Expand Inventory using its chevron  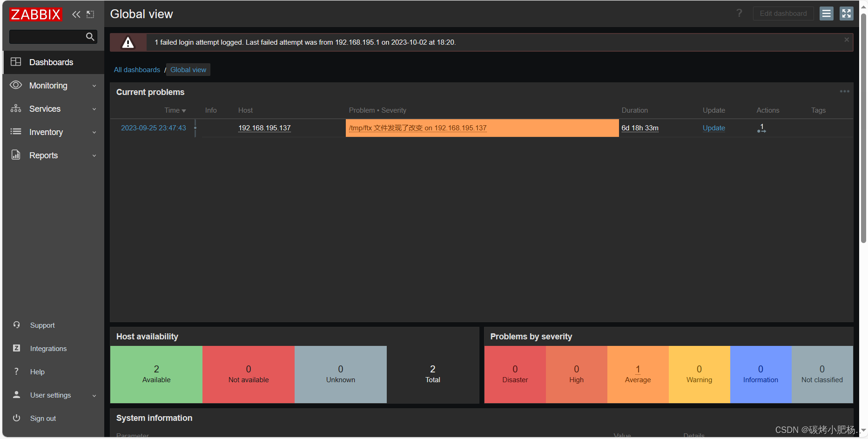point(94,132)
